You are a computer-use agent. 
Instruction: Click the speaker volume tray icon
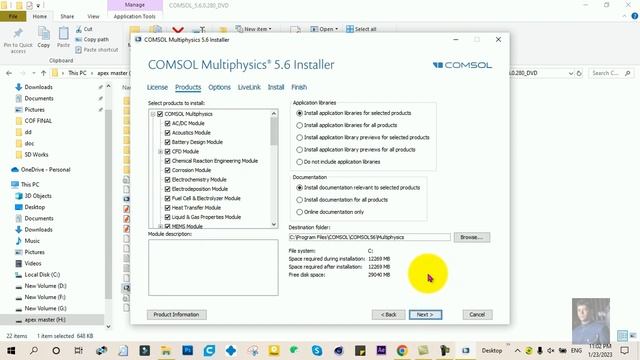point(551,350)
